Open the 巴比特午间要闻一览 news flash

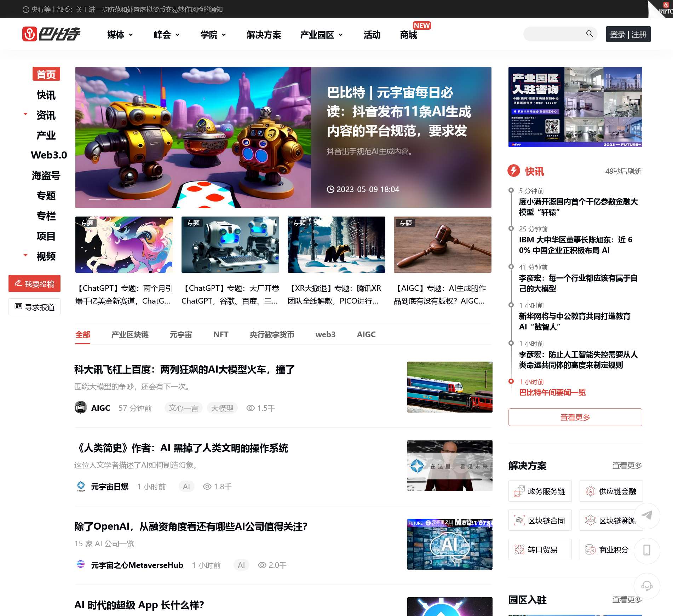[x=552, y=392]
